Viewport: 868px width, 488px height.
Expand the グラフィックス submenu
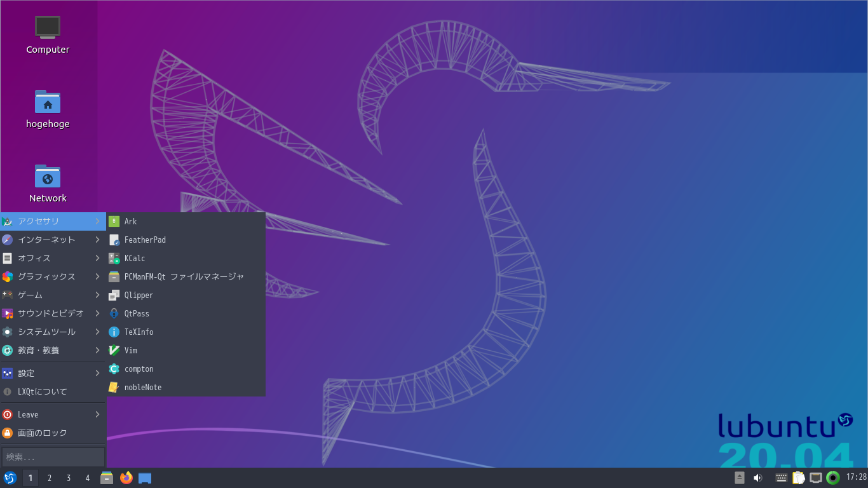53,276
